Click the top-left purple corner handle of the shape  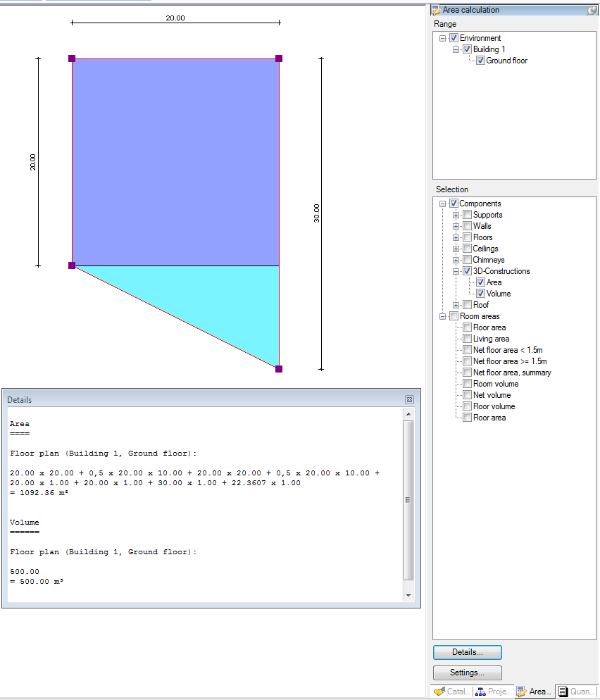[x=72, y=58]
